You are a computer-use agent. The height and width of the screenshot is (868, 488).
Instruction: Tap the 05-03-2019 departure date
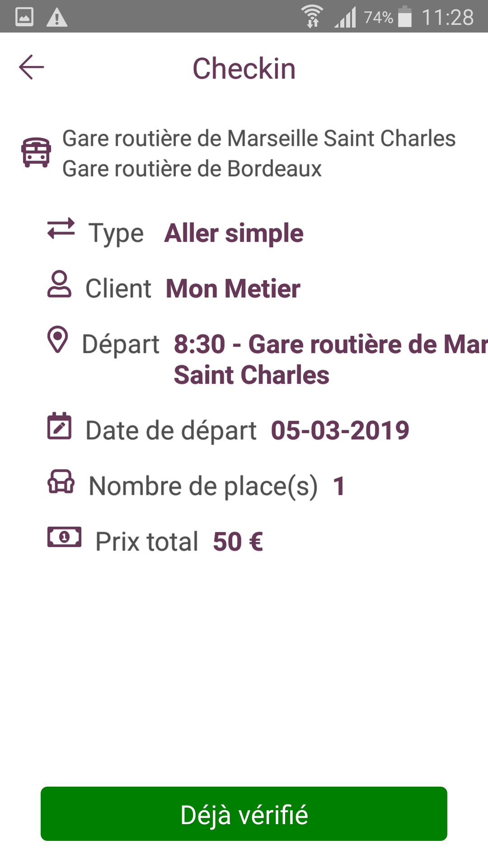point(340,430)
